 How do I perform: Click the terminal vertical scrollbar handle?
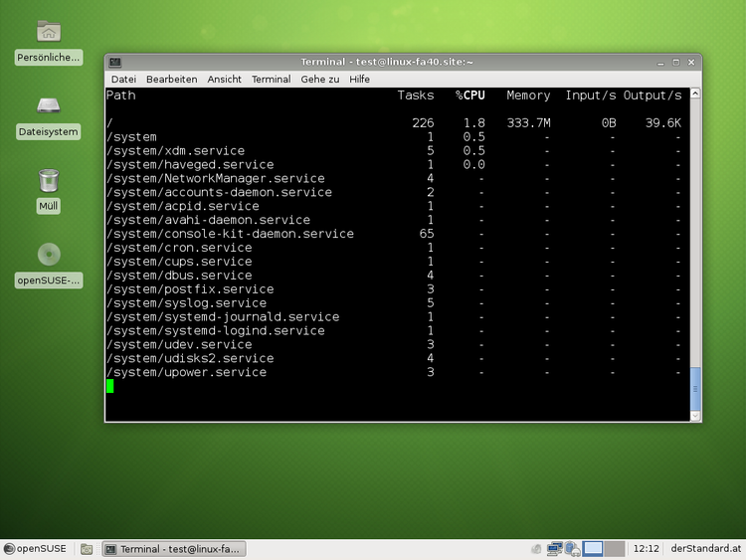click(x=695, y=389)
